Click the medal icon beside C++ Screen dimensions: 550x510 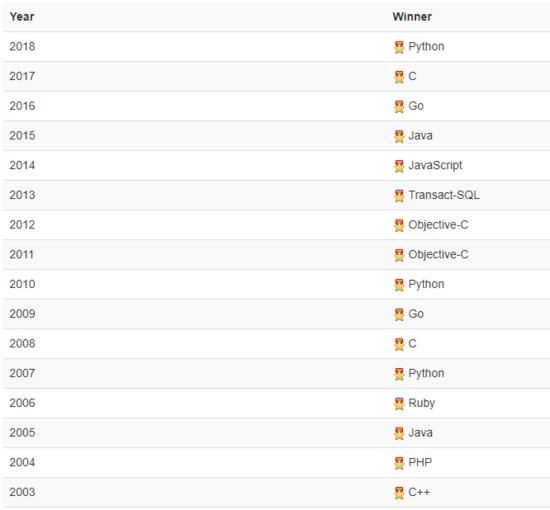click(399, 492)
